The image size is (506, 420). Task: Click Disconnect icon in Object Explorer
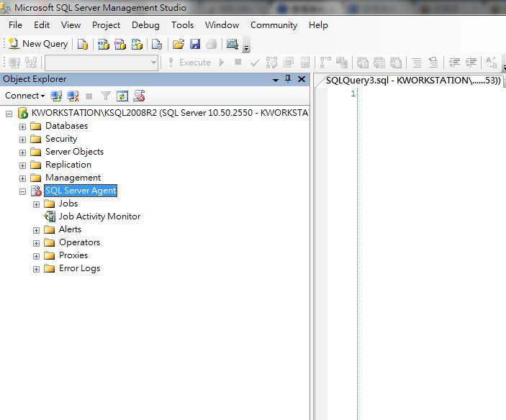pyautogui.click(x=73, y=96)
